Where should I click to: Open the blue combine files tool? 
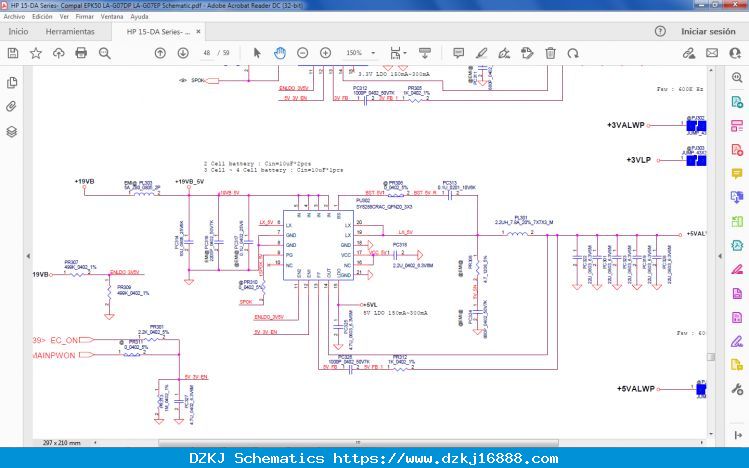coord(737,197)
